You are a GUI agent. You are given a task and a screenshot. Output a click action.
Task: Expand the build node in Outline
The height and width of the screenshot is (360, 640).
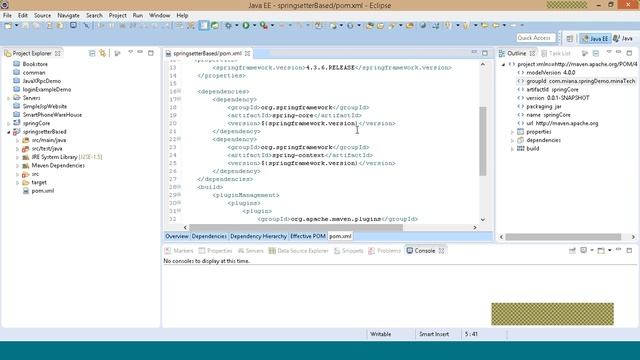(x=512, y=149)
